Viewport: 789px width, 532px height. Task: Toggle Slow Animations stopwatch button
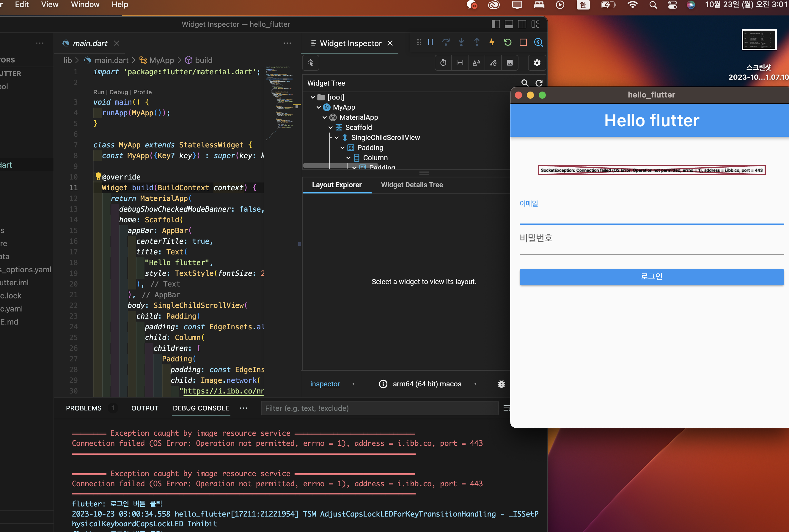pyautogui.click(x=443, y=63)
